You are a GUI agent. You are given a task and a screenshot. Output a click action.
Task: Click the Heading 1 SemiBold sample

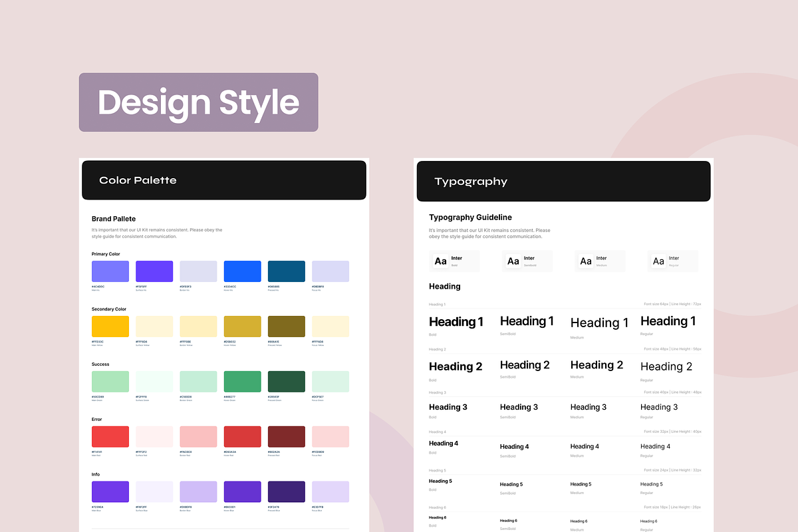[527, 321]
